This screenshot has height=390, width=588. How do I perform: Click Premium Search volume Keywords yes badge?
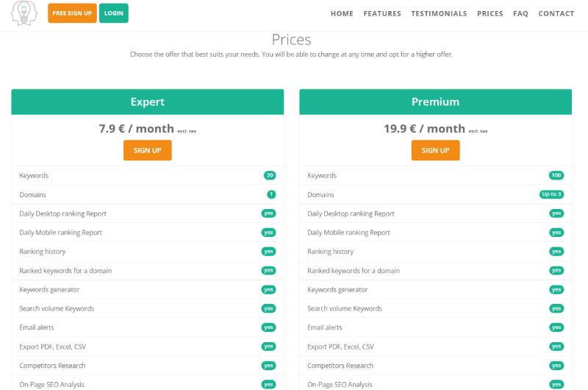pyautogui.click(x=556, y=308)
